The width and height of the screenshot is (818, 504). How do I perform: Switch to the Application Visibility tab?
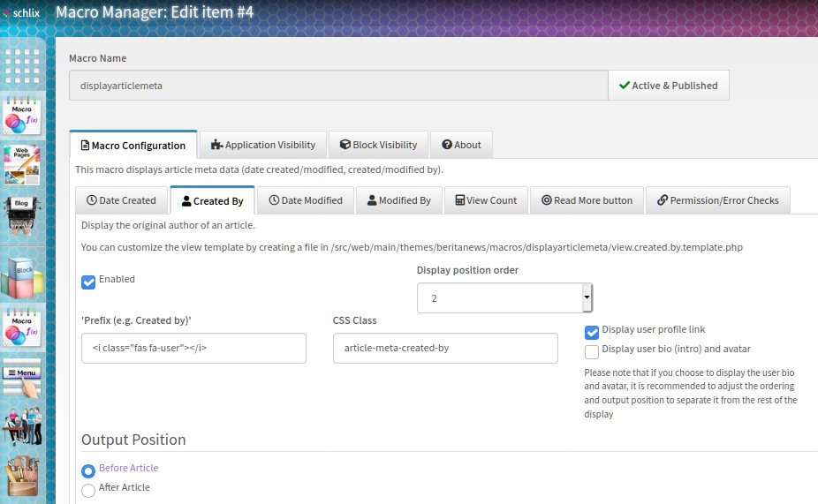263,145
